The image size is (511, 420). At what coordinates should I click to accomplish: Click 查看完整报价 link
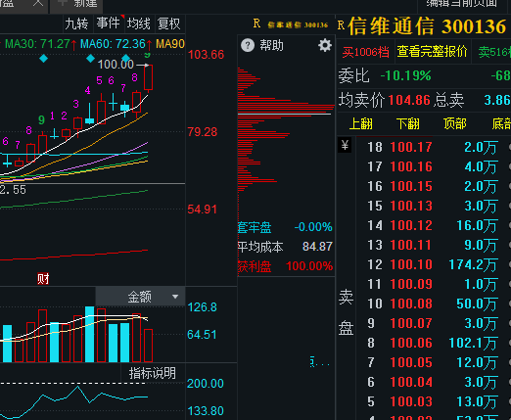click(x=433, y=52)
